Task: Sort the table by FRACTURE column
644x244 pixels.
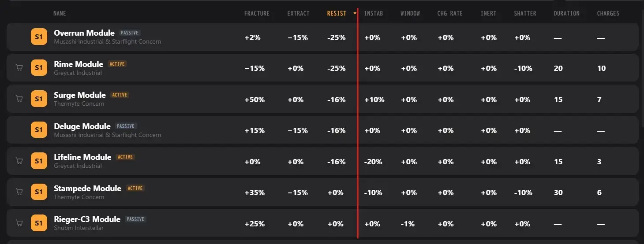Action: coord(257,14)
